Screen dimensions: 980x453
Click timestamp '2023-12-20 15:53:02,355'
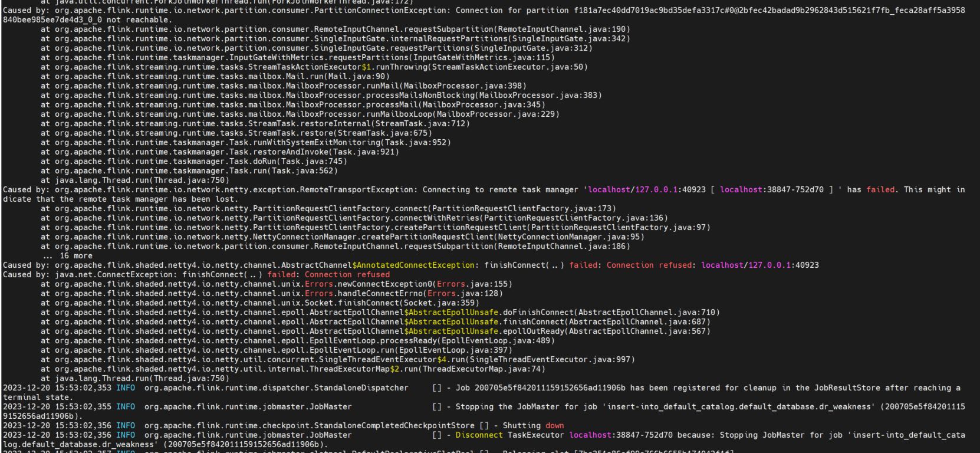[57, 406]
